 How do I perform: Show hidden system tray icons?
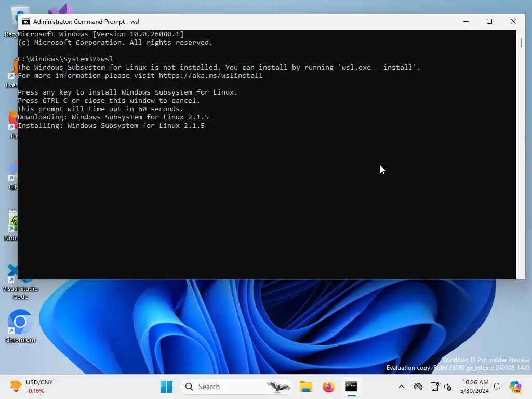(x=402, y=387)
